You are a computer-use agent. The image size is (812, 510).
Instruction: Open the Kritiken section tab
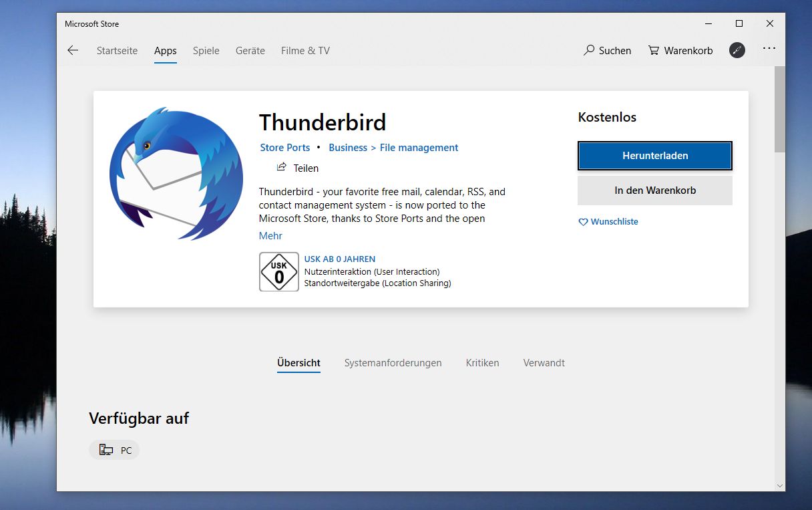[x=483, y=363]
